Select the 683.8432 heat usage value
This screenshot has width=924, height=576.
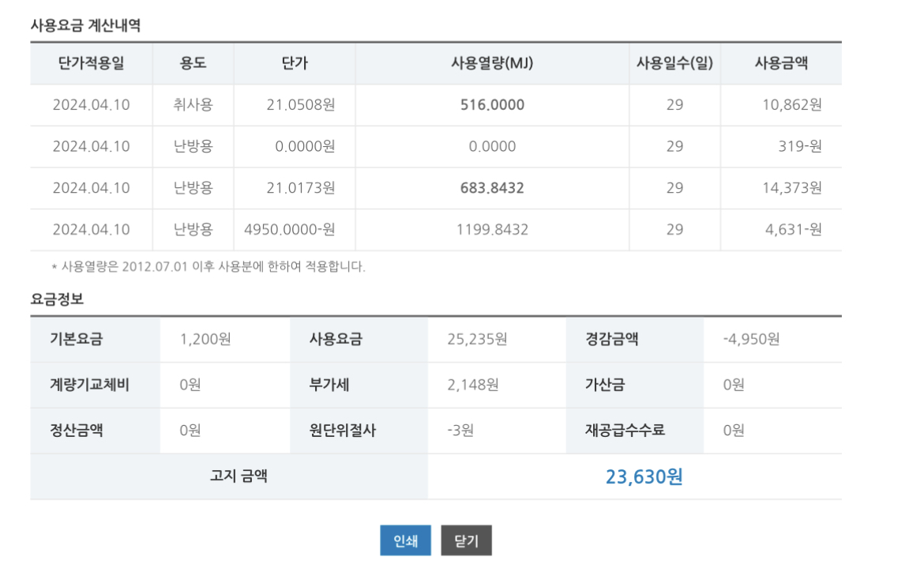pyautogui.click(x=492, y=188)
